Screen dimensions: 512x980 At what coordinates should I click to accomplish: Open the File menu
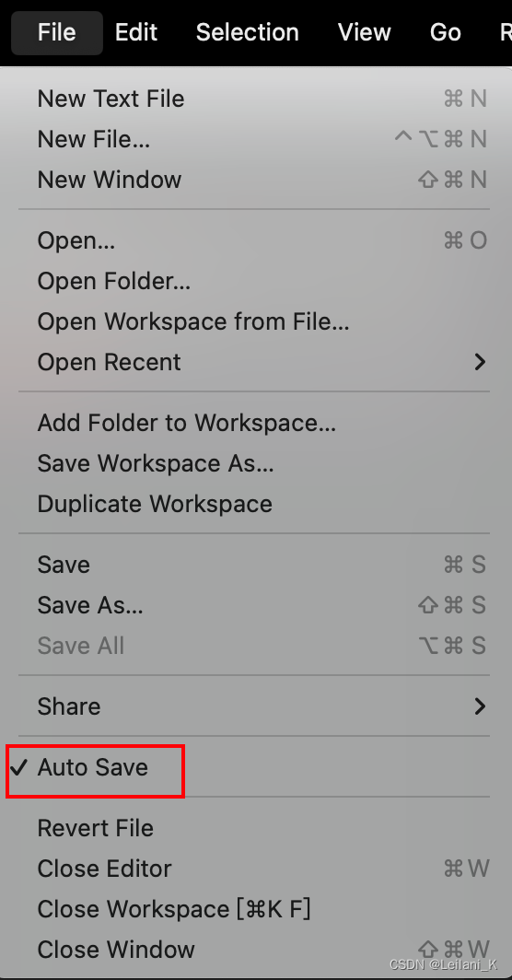pos(57,32)
